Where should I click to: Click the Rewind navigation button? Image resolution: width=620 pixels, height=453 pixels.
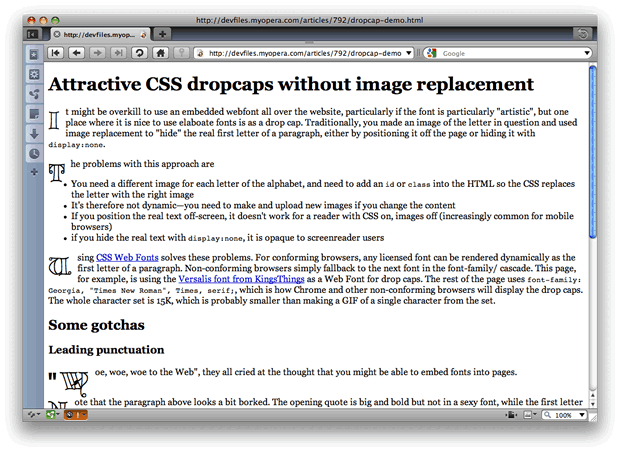tap(56, 53)
